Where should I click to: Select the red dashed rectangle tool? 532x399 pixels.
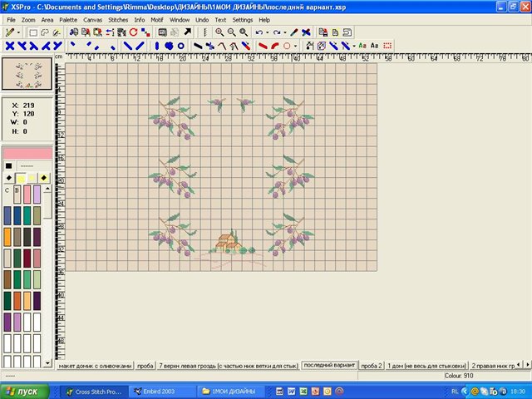[x=387, y=46]
